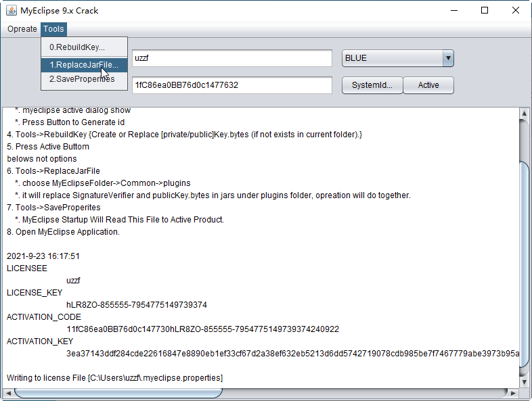
Task: Open the Opreate menu
Action: [22, 29]
